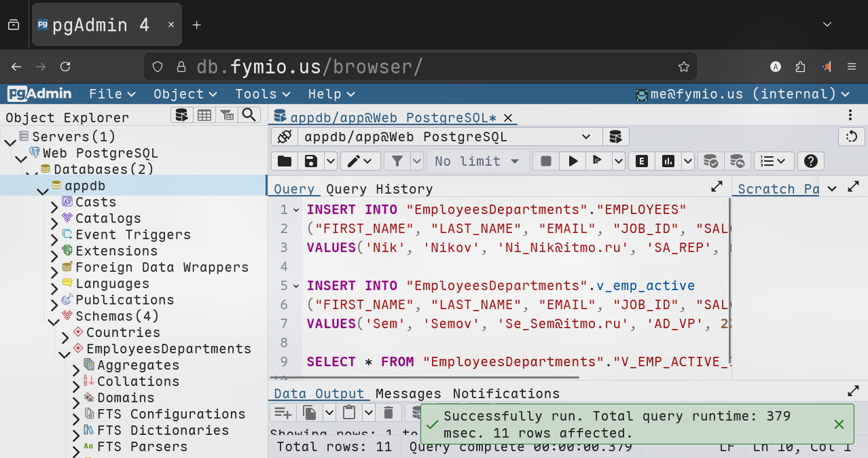
Task: Click the View Data table icon
Action: (x=204, y=115)
